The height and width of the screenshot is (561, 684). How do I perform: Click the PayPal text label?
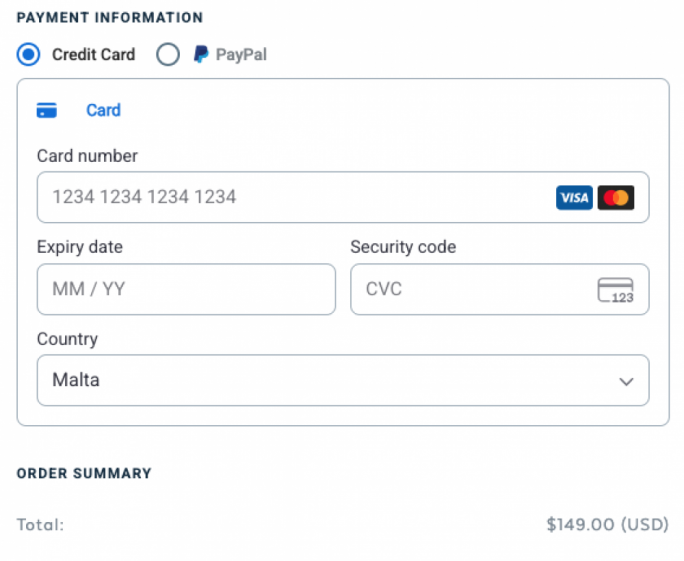tap(241, 55)
